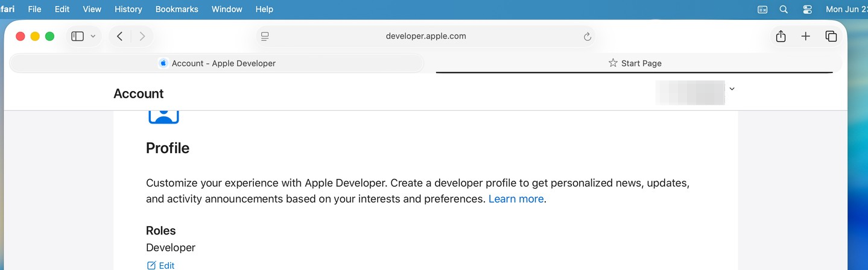Expand the account name dropdown chevron
This screenshot has height=270, width=868.
pyautogui.click(x=732, y=89)
